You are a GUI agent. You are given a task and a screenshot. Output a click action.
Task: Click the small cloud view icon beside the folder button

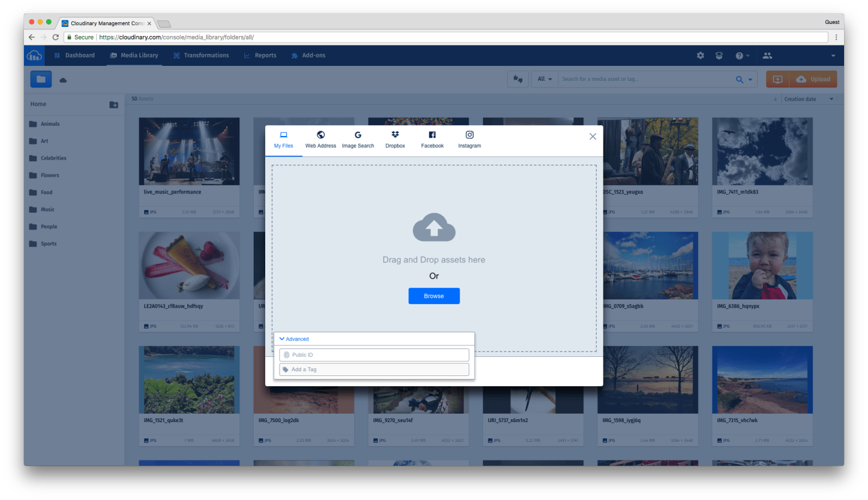click(63, 80)
